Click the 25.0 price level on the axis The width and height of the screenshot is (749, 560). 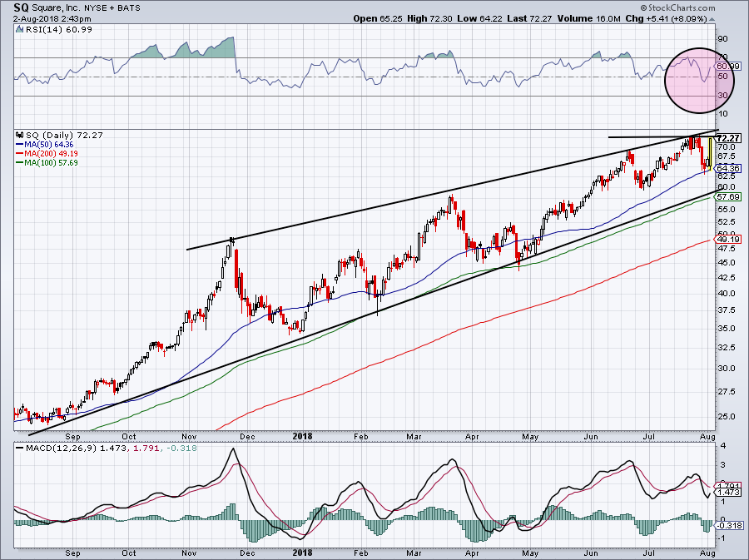726,416
